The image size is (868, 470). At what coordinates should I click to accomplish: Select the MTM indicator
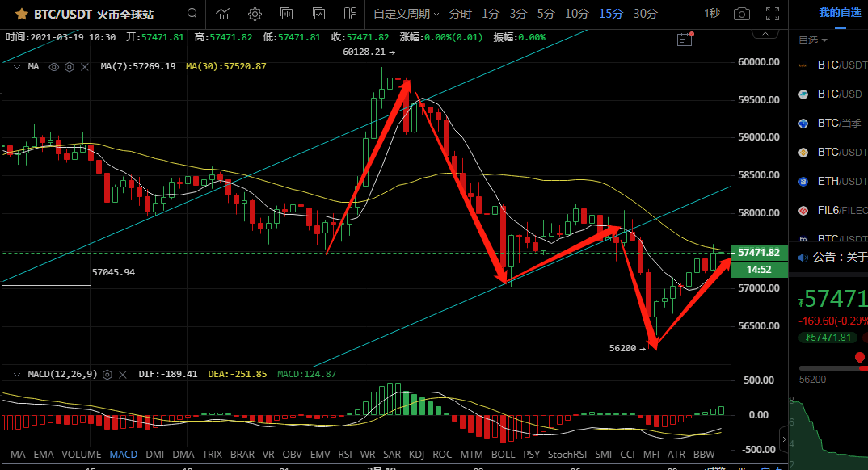pos(472,455)
